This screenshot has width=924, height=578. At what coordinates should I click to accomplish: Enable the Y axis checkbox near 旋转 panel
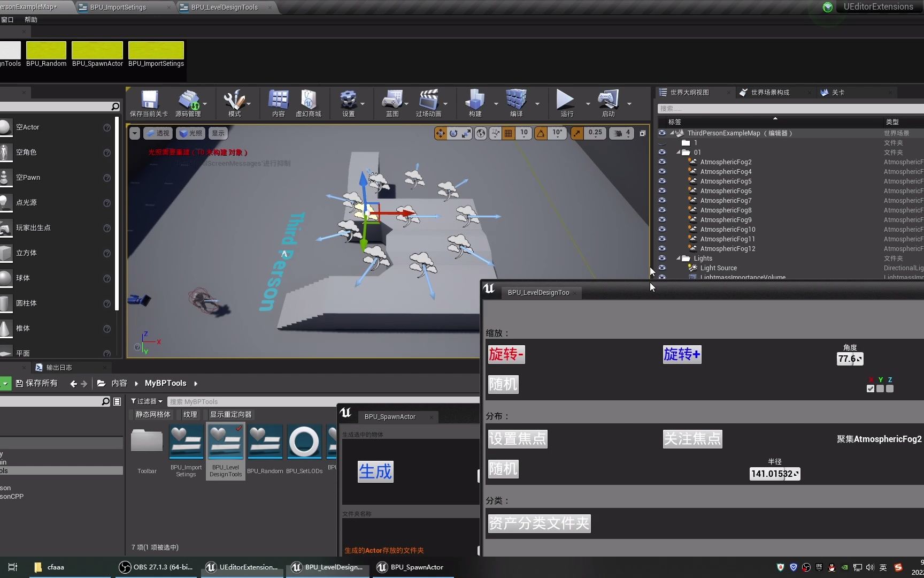(x=880, y=389)
